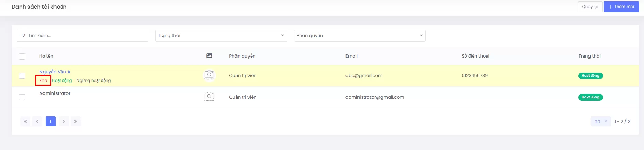The image size is (644, 150).
Task: Click Nguyễn Văn A's camera avatar placeholder
Action: pos(209,75)
